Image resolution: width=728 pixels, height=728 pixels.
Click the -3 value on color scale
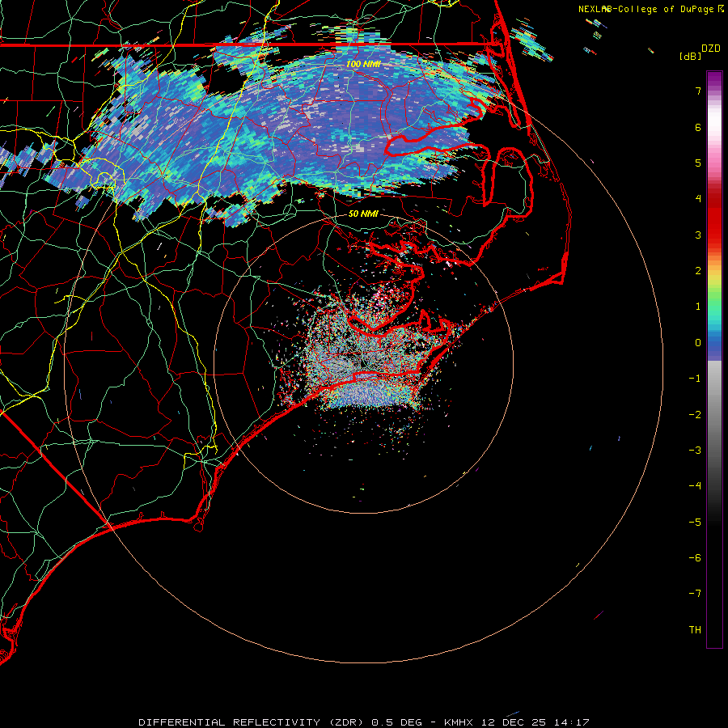coord(695,451)
